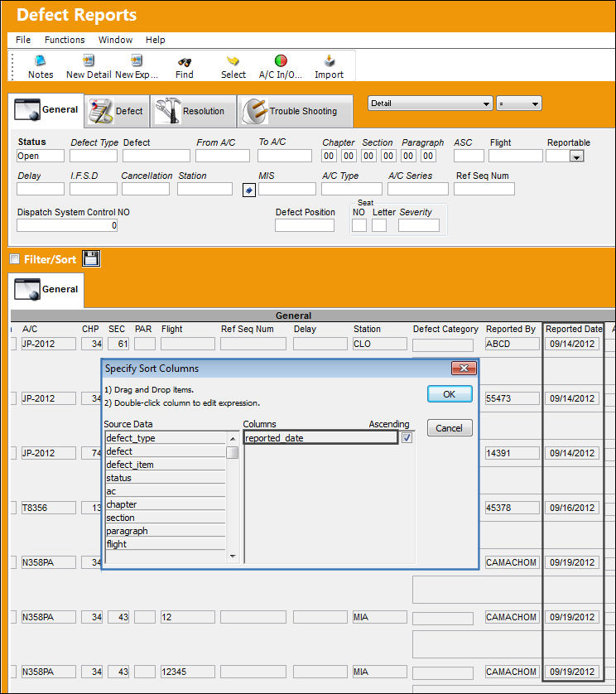Select ac in Source Data list

coord(166,491)
